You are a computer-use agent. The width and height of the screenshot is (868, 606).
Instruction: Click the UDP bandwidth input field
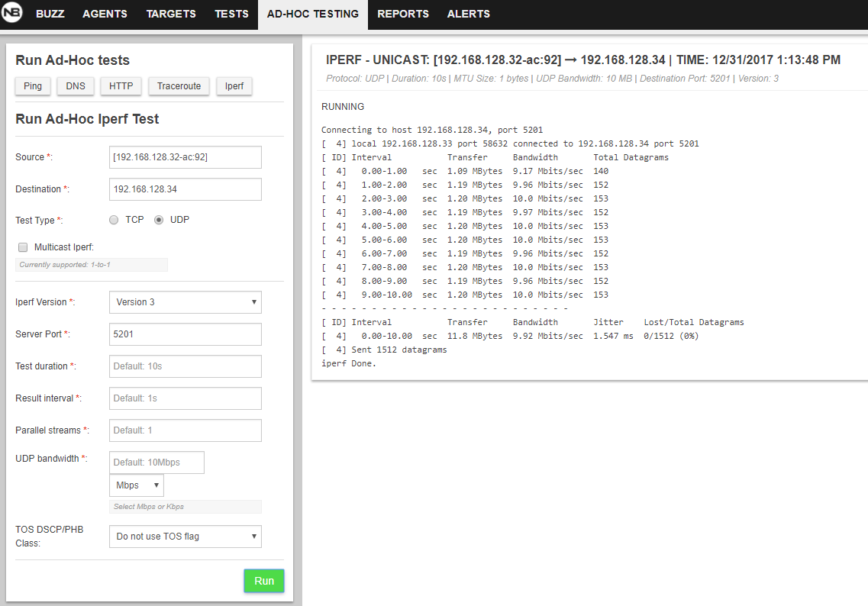156,463
